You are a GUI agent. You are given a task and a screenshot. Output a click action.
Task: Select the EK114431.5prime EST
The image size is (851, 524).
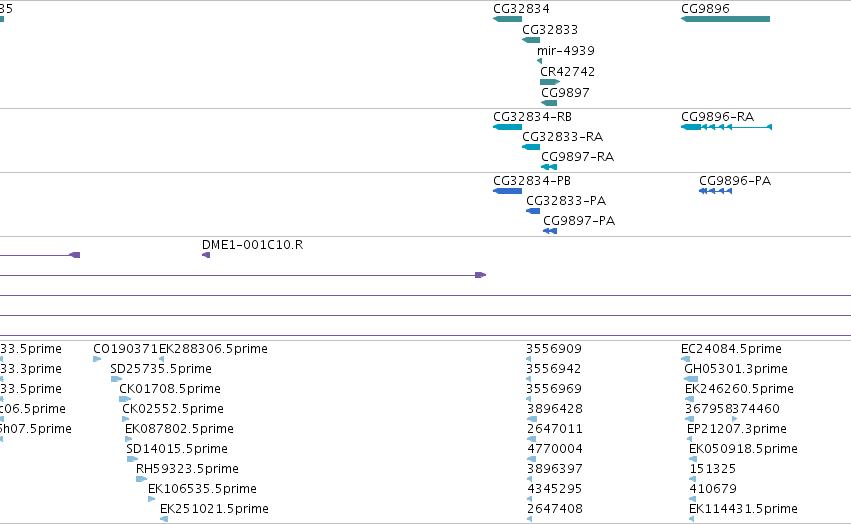(x=743, y=509)
